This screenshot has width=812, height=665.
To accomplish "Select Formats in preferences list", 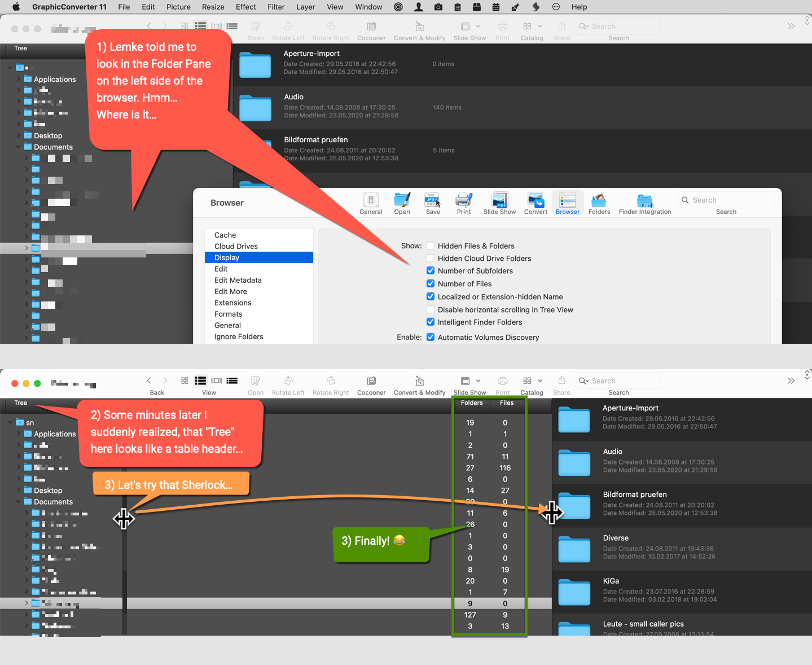I will (x=259, y=314).
